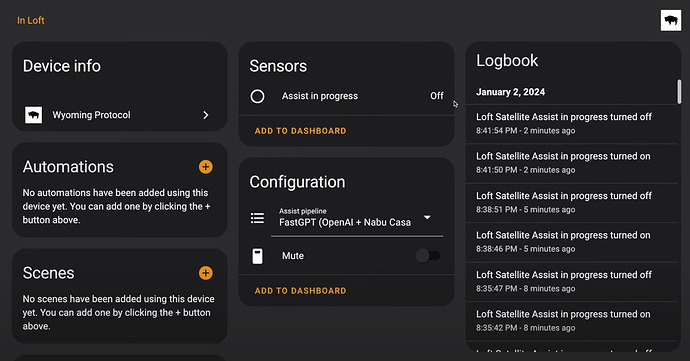The height and width of the screenshot is (361, 690).
Task: Open the 8:41:50 PM turned on logbook entry
Action: 571,163
